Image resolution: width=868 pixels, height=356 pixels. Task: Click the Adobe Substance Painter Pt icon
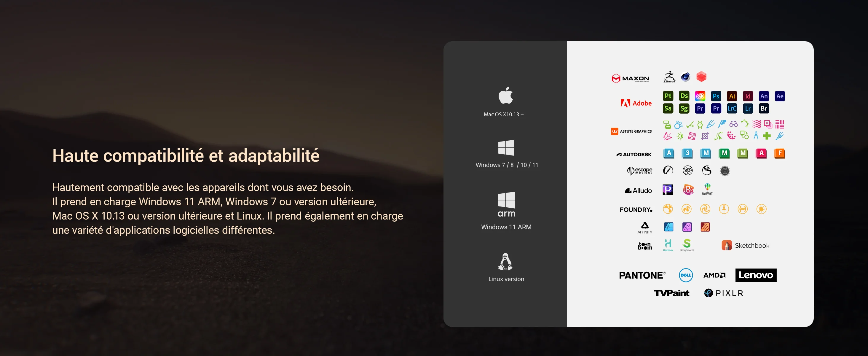click(x=668, y=96)
